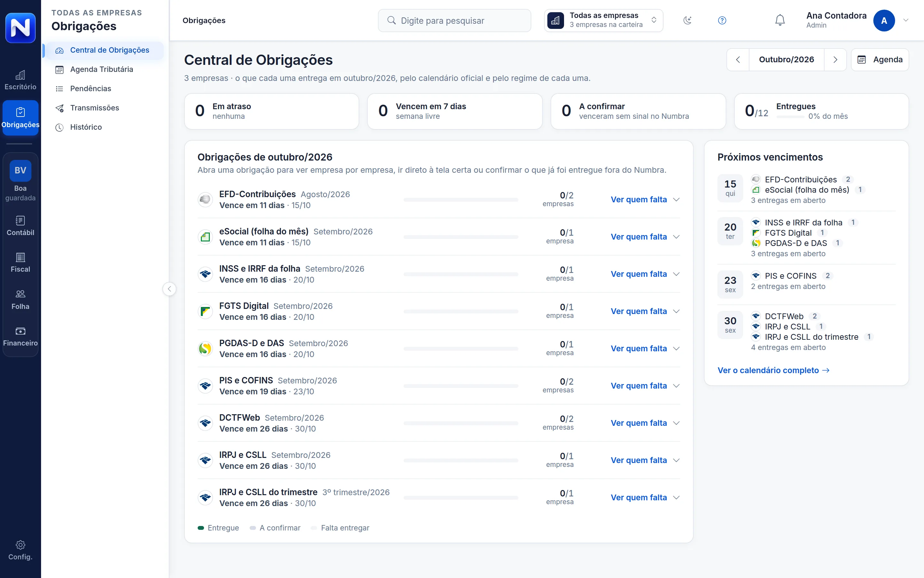Image resolution: width=924 pixels, height=578 pixels.
Task: Toggle dark mode moon icon
Action: click(x=687, y=21)
